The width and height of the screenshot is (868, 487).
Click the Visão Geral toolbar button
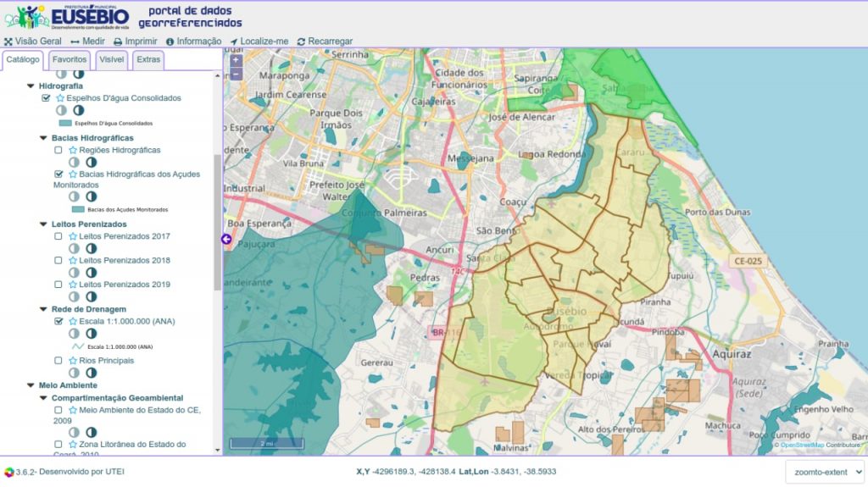pos(33,42)
